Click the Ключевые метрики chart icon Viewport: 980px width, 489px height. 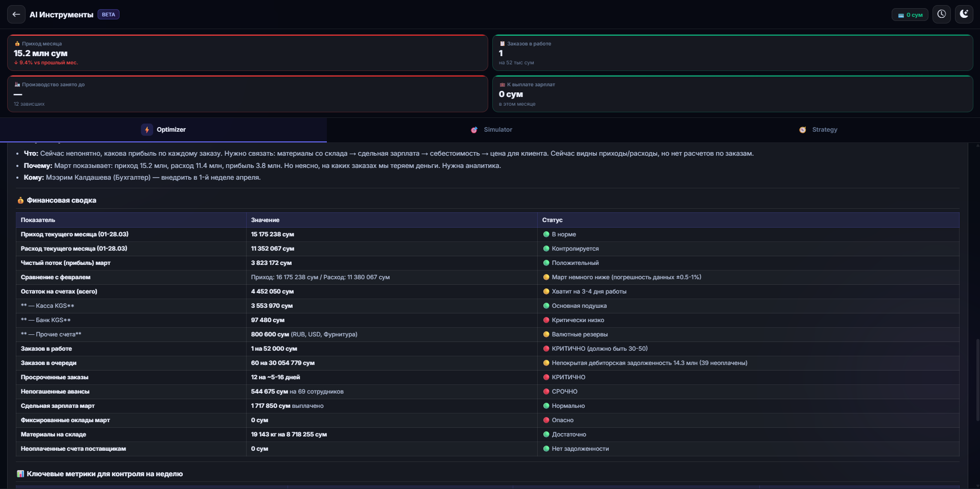click(20, 474)
